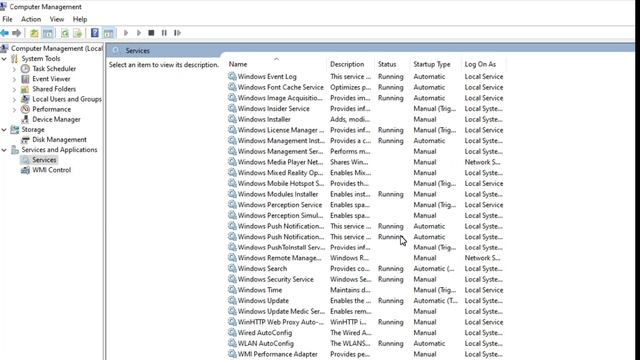Click the Up one level folder icon

34,33
